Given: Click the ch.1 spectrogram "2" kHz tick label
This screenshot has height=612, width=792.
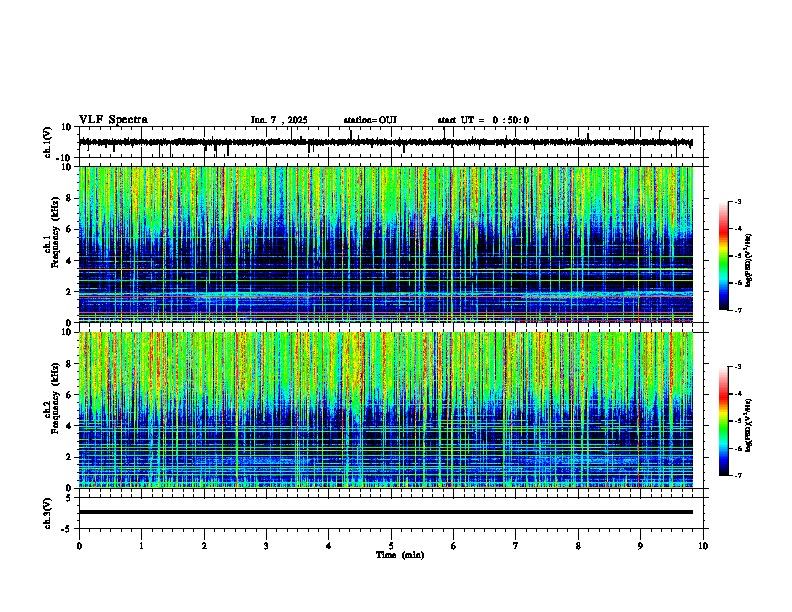Looking at the screenshot, I should tap(69, 292).
